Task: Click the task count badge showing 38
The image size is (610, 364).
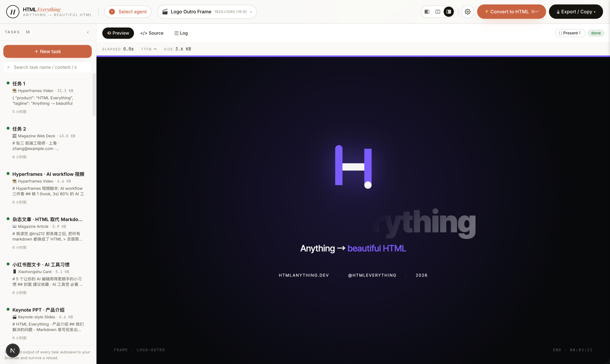Action: pos(28,32)
